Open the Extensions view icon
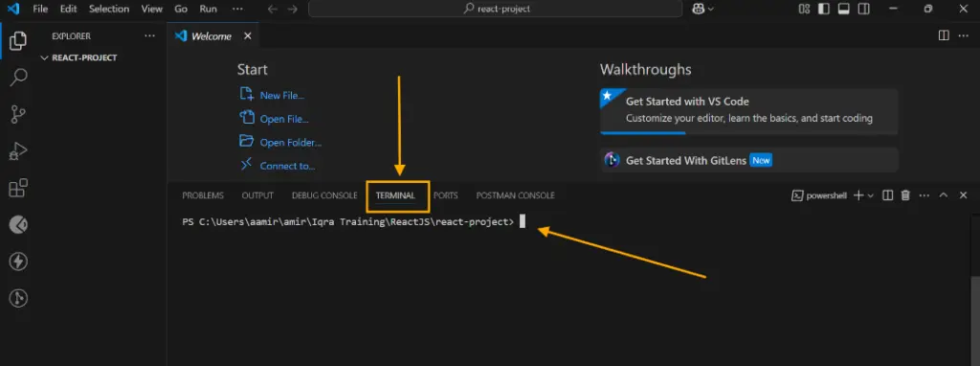 point(18,188)
